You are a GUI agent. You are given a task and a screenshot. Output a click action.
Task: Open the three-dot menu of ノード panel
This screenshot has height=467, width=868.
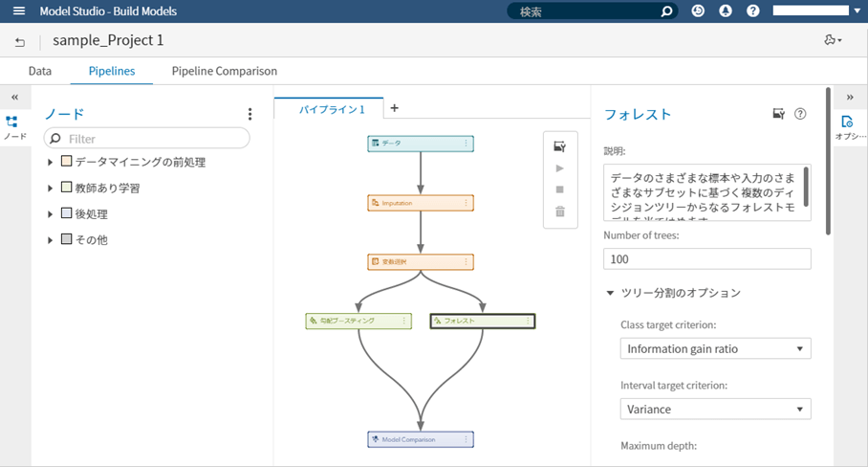pos(250,114)
